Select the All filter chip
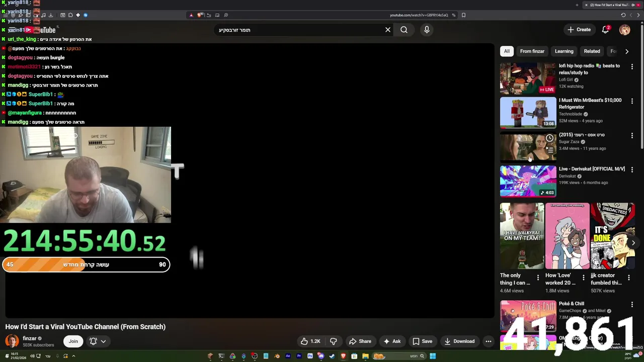 [507, 51]
